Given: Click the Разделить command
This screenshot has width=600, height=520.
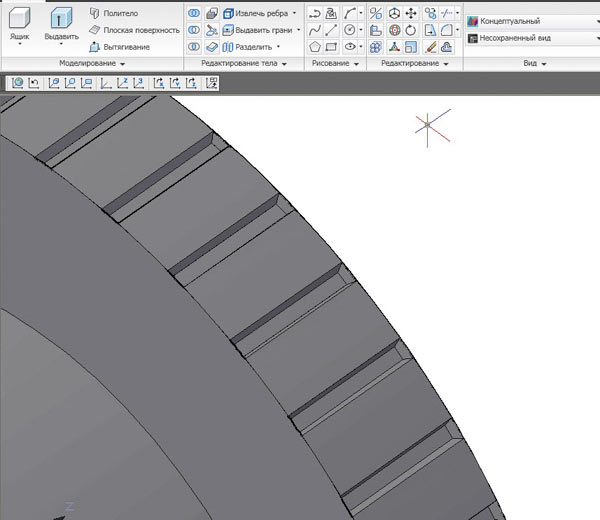Looking at the screenshot, I should [x=247, y=47].
